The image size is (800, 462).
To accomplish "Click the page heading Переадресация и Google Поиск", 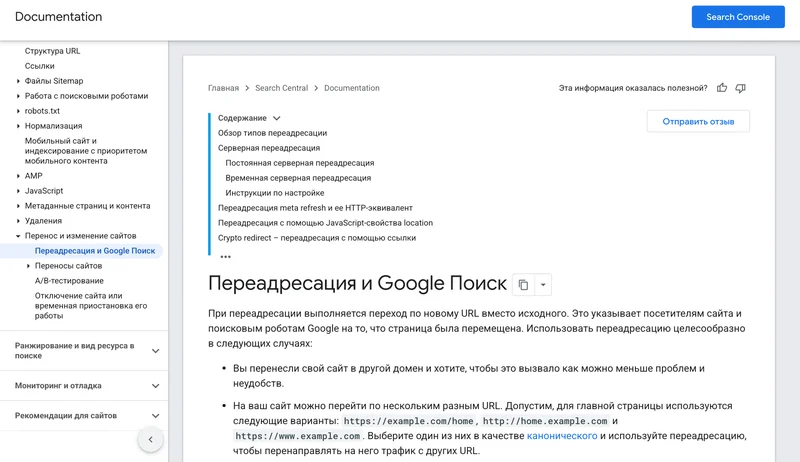I will 357,283.
